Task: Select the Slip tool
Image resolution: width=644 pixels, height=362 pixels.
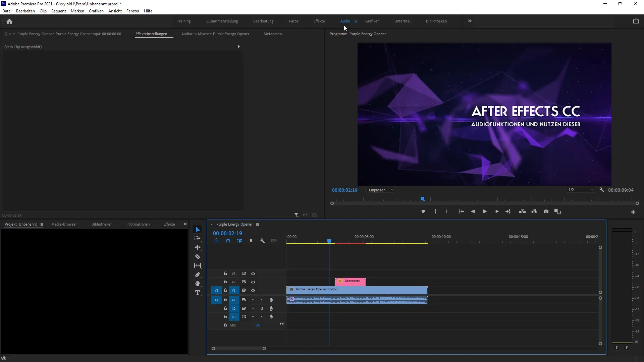Action: 198,265
